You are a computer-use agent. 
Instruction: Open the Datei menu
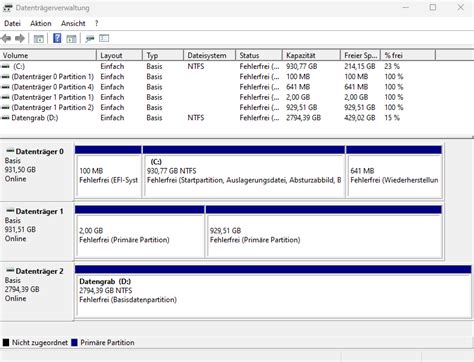pyautogui.click(x=12, y=23)
